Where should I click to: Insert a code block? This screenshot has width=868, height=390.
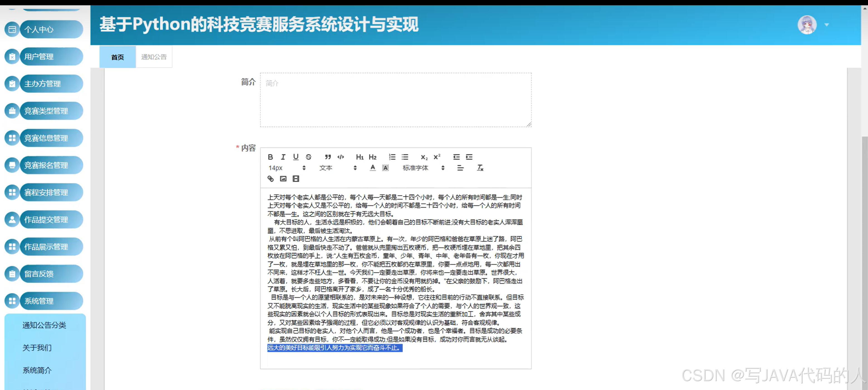click(341, 157)
